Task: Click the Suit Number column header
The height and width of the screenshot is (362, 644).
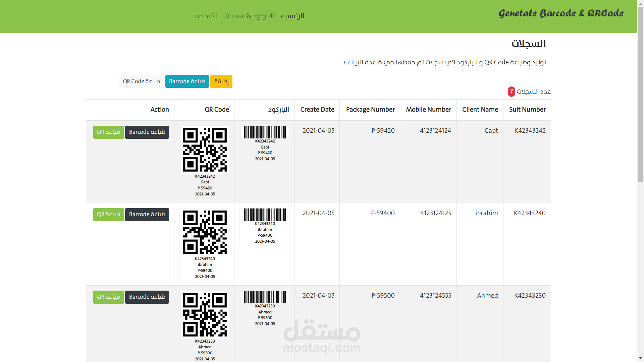Action: [x=527, y=110]
